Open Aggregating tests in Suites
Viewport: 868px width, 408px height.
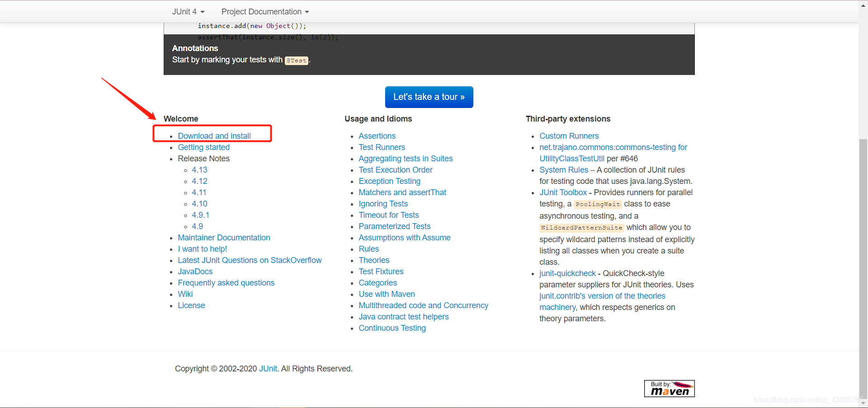pyautogui.click(x=406, y=159)
